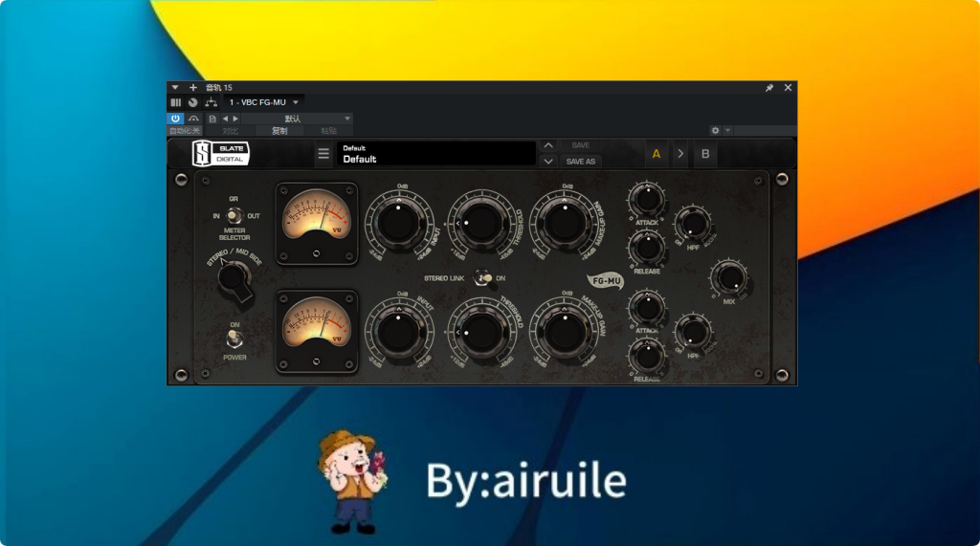Screen dimensions: 980x546
Task: Toggle the STEREO LINK switch
Action: 482,278
